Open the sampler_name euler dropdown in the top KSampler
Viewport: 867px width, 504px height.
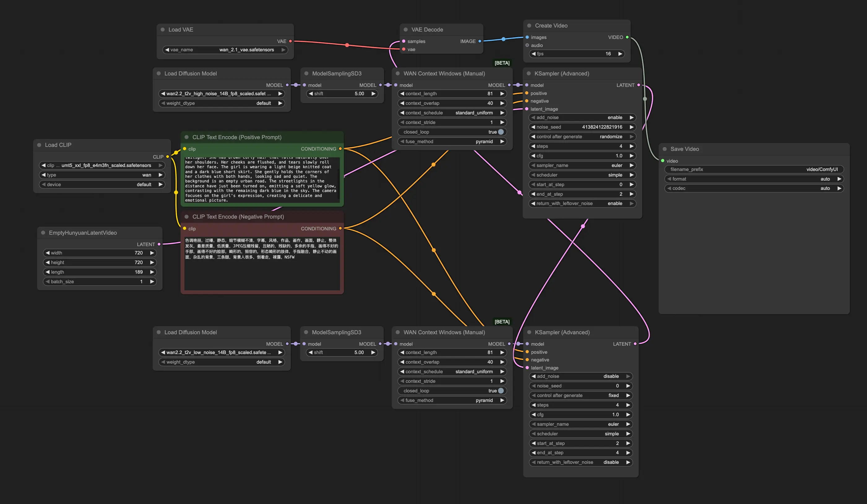[582, 165]
